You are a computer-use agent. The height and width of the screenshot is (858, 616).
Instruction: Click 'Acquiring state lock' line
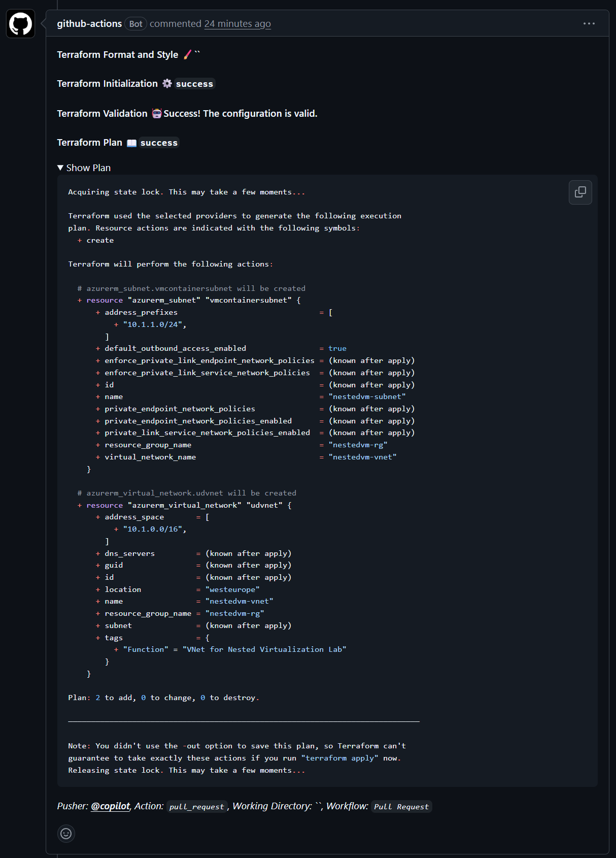tap(187, 192)
